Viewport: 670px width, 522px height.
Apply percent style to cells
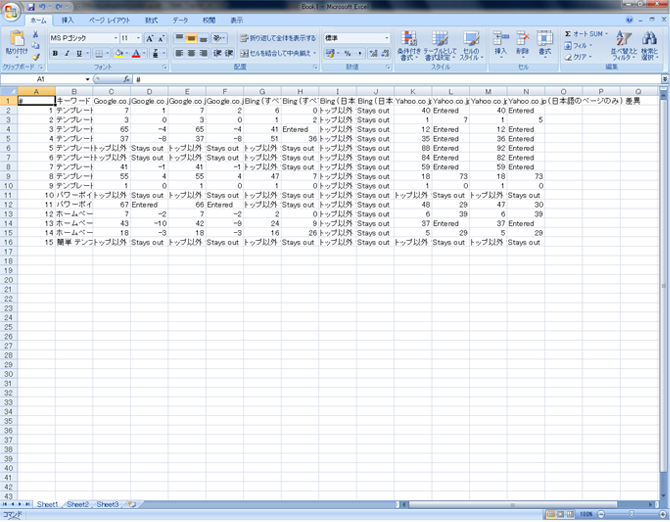(x=347, y=53)
